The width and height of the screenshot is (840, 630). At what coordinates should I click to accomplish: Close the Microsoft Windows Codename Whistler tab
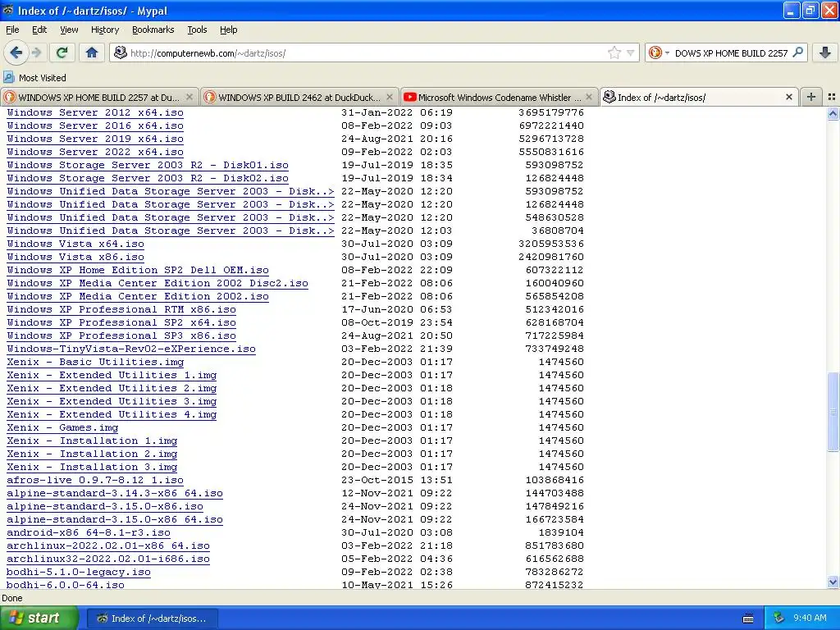(x=589, y=97)
